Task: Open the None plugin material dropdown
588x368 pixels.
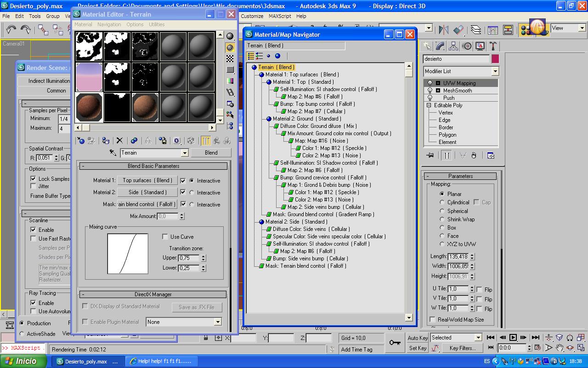Action: pyautogui.click(x=218, y=322)
